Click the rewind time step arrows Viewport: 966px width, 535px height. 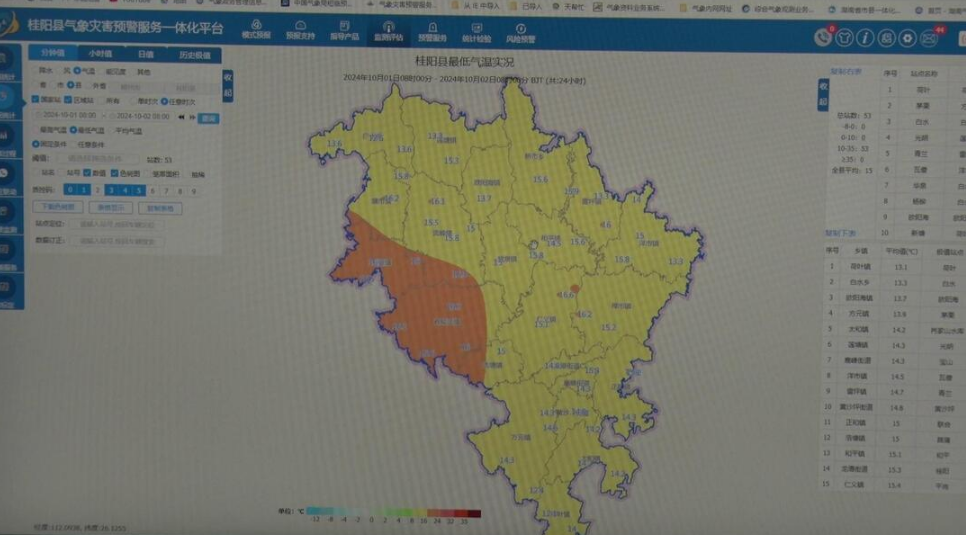point(181,117)
